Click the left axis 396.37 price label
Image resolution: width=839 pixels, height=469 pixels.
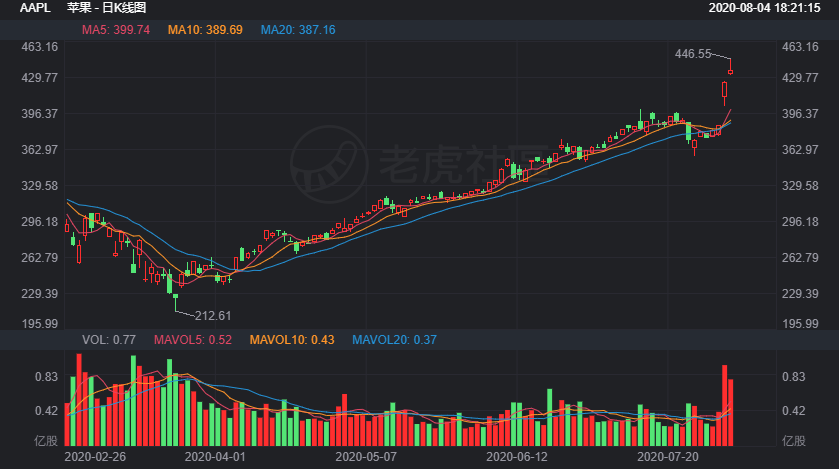coord(40,114)
